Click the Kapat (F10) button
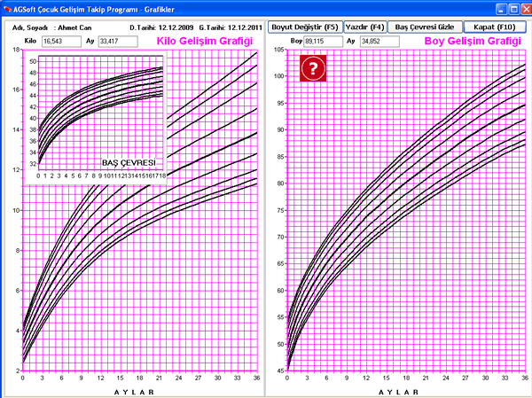Screen dimensions: 532x398 pos(495,27)
